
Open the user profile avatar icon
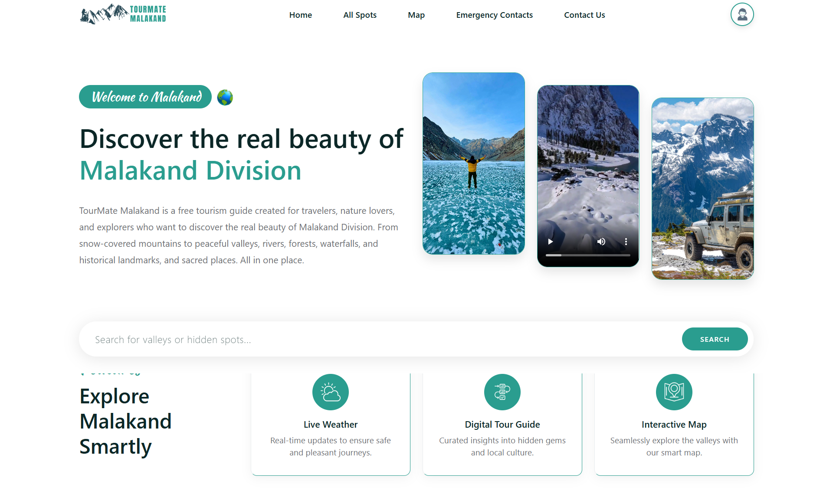pos(742,15)
